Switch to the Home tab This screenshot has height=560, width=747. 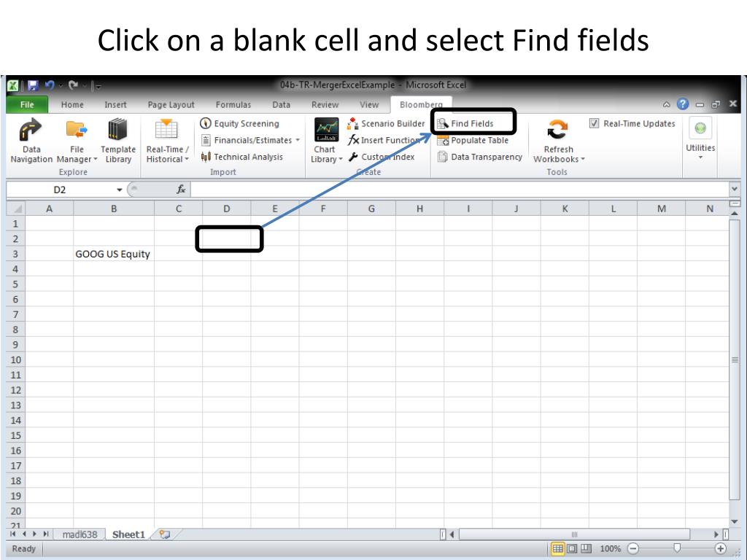72,105
